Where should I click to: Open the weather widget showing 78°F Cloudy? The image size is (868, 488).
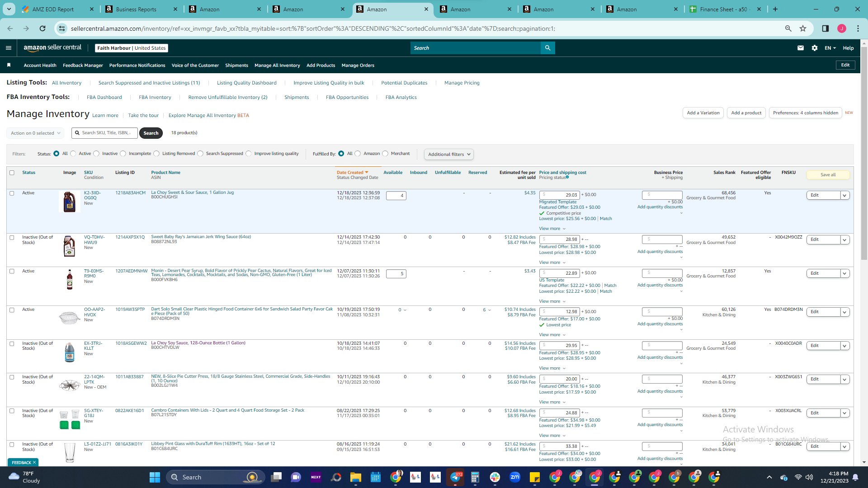pos(25,477)
